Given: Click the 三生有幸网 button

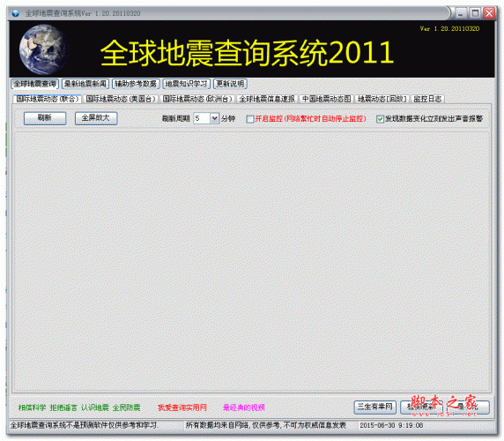Looking at the screenshot, I should (374, 407).
